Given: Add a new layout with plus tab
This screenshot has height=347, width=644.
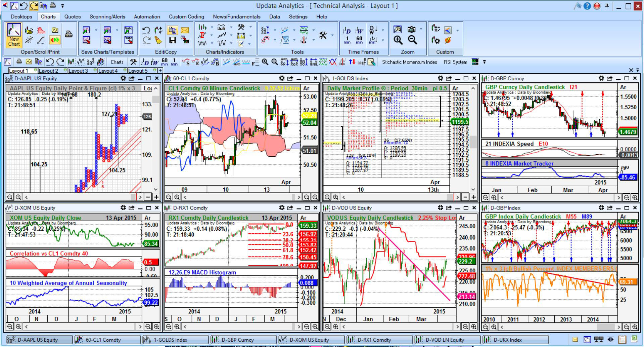Looking at the screenshot, I should [160, 70].
